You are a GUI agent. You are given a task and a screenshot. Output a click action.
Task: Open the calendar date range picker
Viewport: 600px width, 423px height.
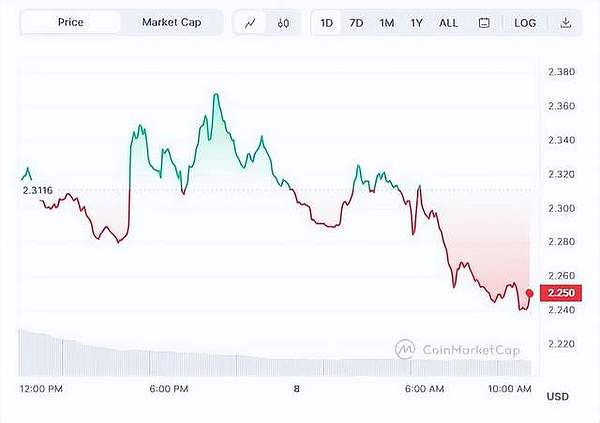(x=484, y=22)
